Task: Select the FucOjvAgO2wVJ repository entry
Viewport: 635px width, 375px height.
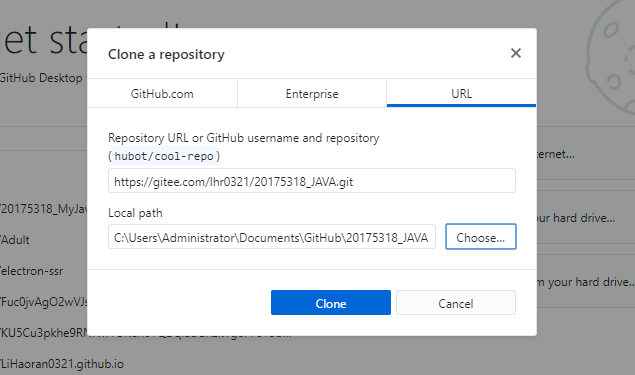Action: (44, 302)
